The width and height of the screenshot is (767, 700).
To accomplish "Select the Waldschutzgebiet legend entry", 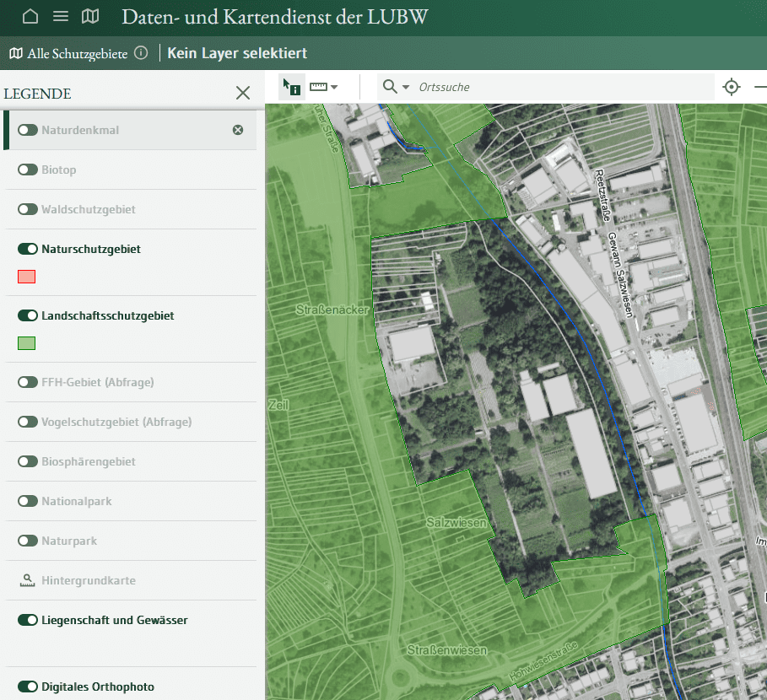I will pos(88,209).
